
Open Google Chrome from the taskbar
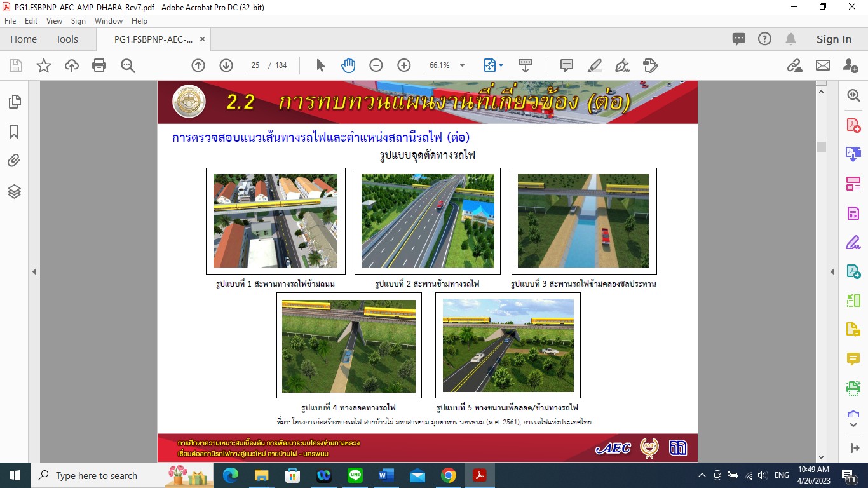click(449, 475)
